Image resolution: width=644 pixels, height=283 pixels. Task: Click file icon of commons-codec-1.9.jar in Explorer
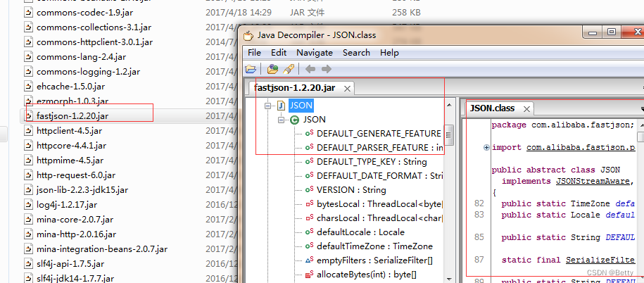point(28,13)
